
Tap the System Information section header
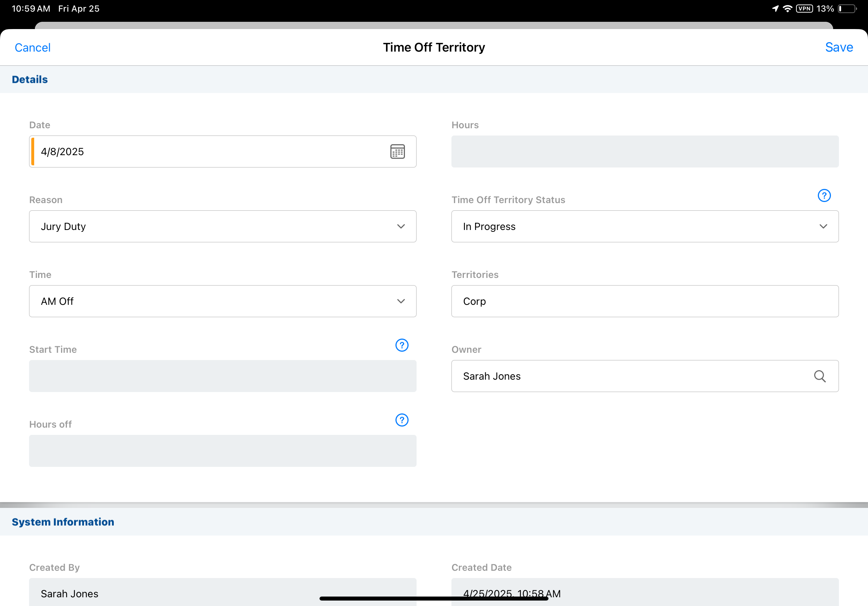[63, 522]
